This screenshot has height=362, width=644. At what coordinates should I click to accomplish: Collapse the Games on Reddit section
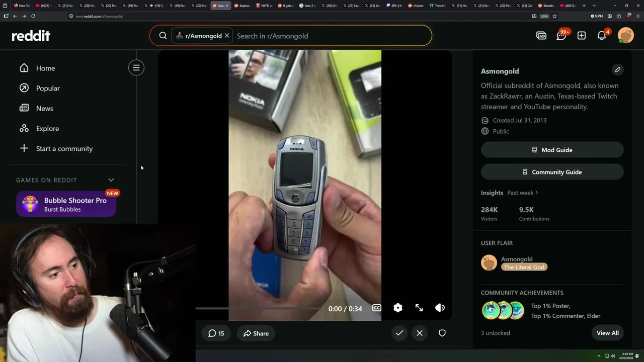click(x=111, y=180)
